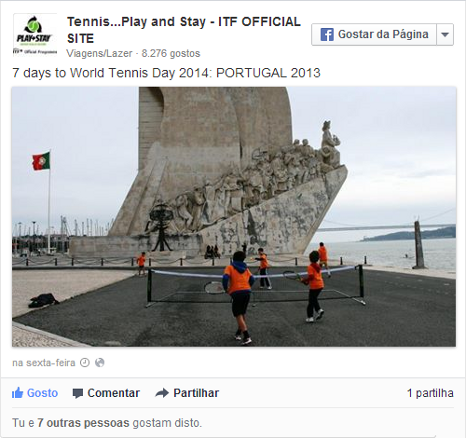This screenshot has width=466, height=438.
Task: Expand the dropdown arrow beside Gostar da Página
Action: point(445,34)
